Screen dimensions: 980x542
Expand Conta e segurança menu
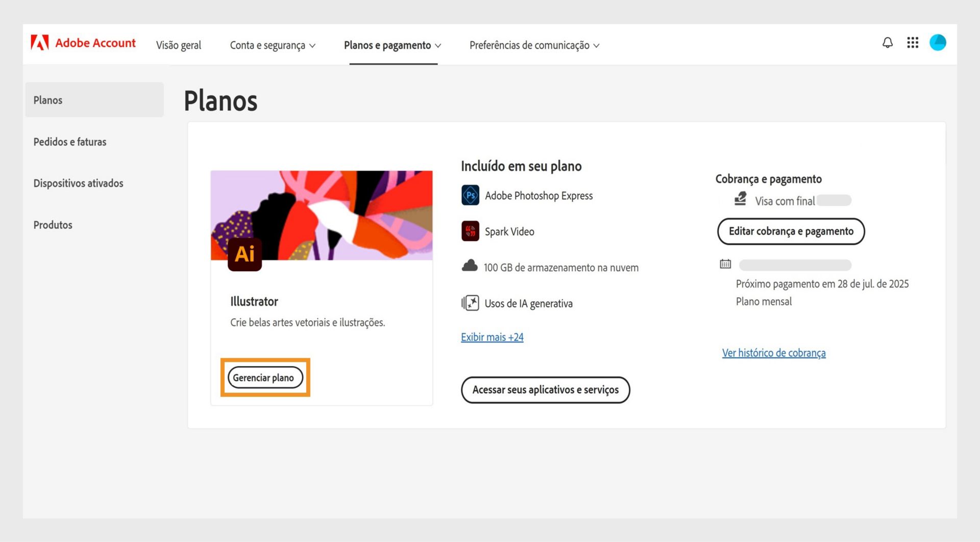click(273, 45)
